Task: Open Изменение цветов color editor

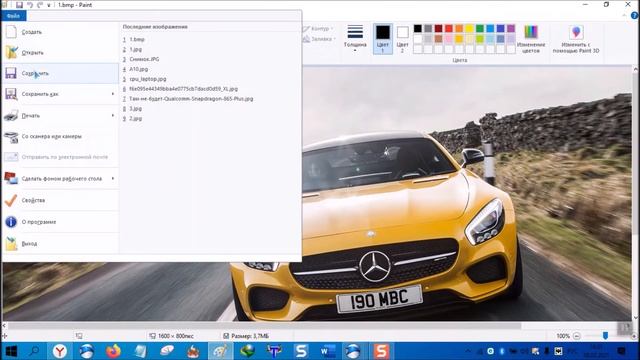Action: coord(531,39)
